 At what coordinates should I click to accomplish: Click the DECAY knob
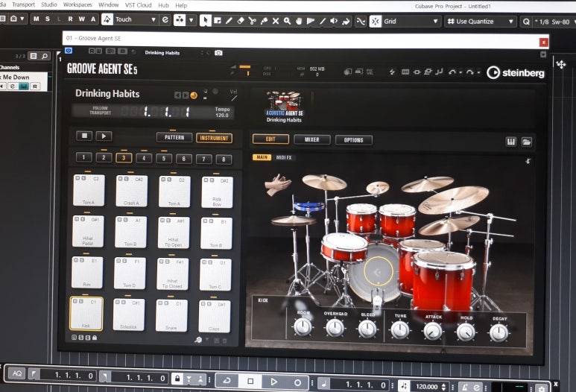pos(499,333)
